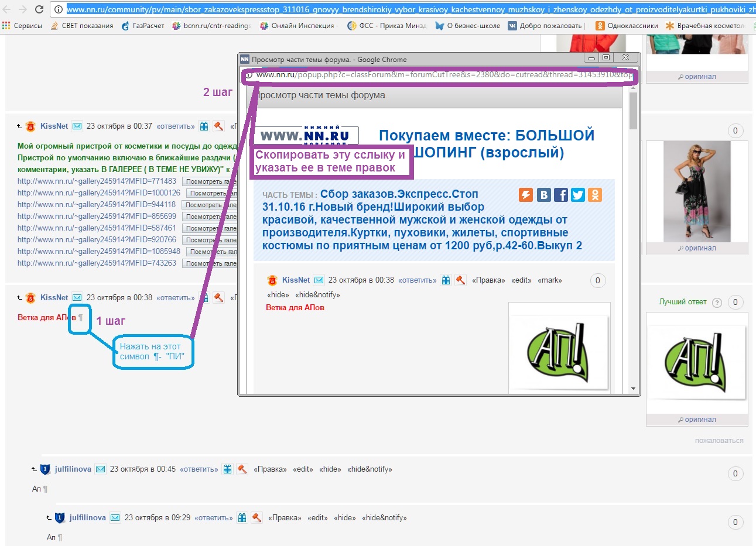The image size is (756, 546).
Task: Click help question mark near Лучший ответ
Action: [717, 303]
